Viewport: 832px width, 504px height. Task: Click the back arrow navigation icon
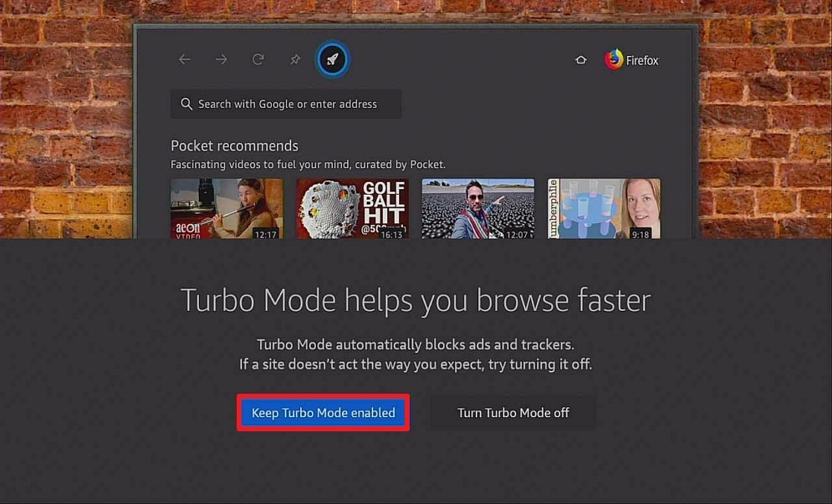pyautogui.click(x=185, y=59)
